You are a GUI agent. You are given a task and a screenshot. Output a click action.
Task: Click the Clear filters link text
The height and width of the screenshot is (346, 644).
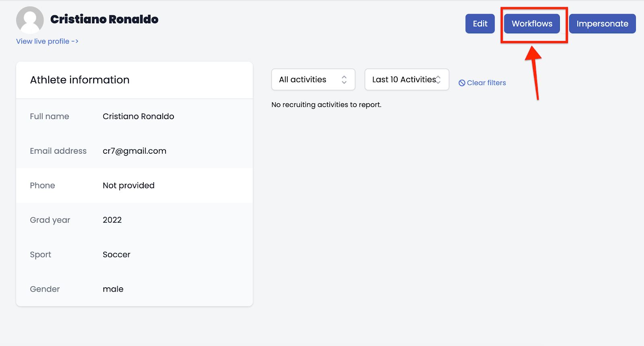pos(486,83)
